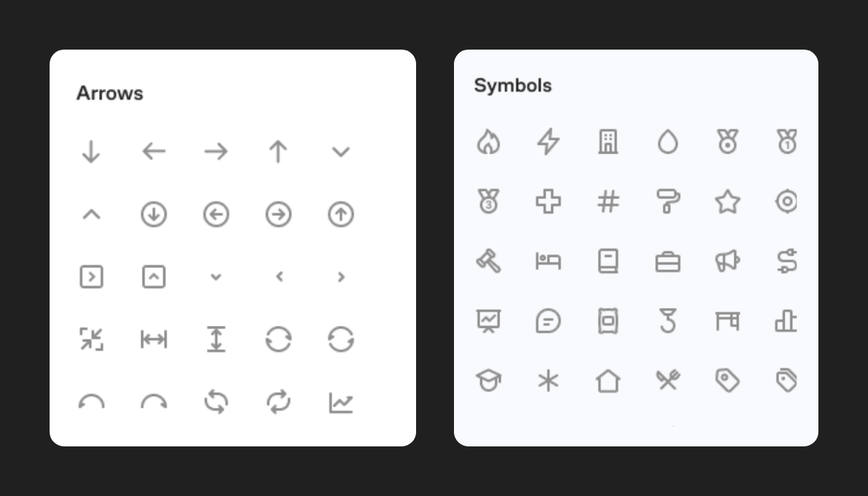Click the plain left arrow icon
Image resolution: width=868 pixels, height=496 pixels.
point(154,152)
